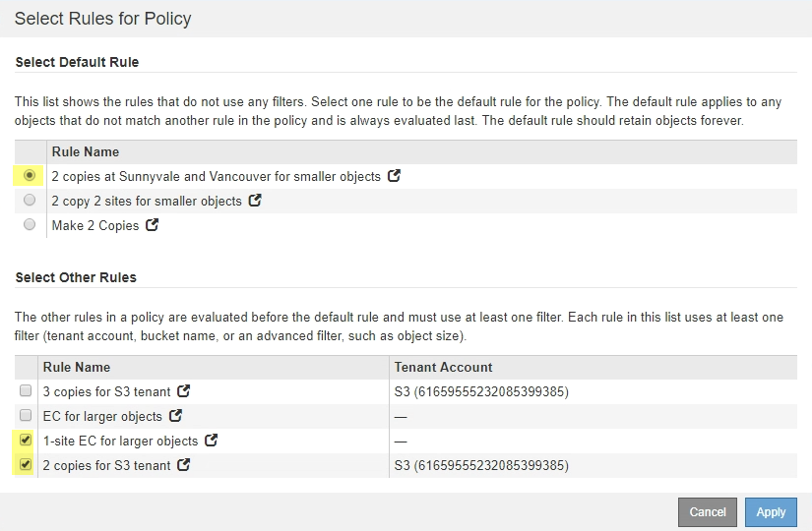This screenshot has width=812, height=531.
Task: Uncheck 1-site EC for larger objects
Action: pyautogui.click(x=26, y=441)
